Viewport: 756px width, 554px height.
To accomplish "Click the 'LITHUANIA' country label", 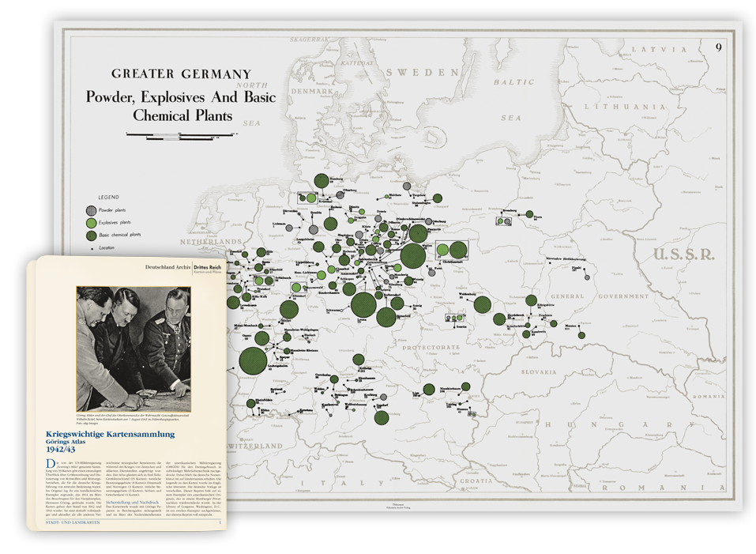I will (626, 107).
